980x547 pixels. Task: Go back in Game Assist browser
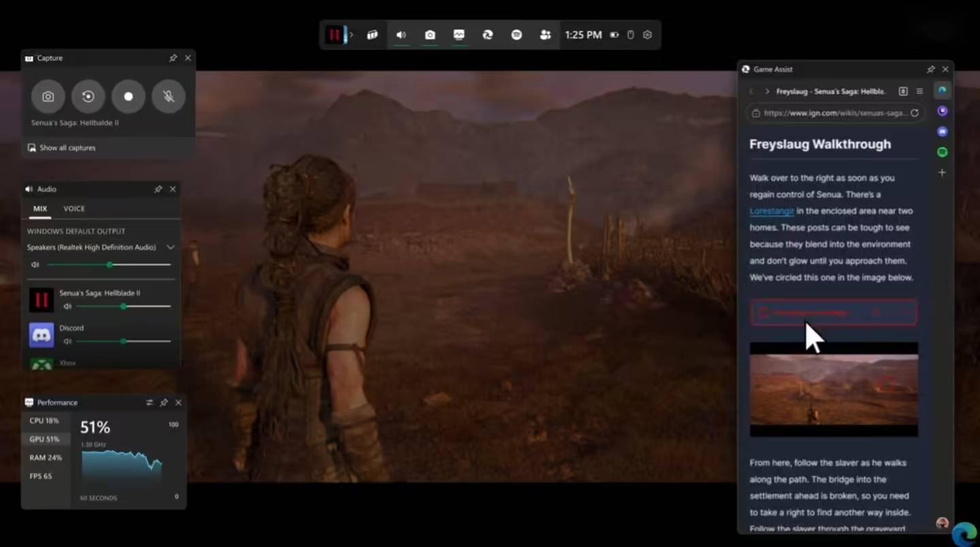[x=751, y=91]
